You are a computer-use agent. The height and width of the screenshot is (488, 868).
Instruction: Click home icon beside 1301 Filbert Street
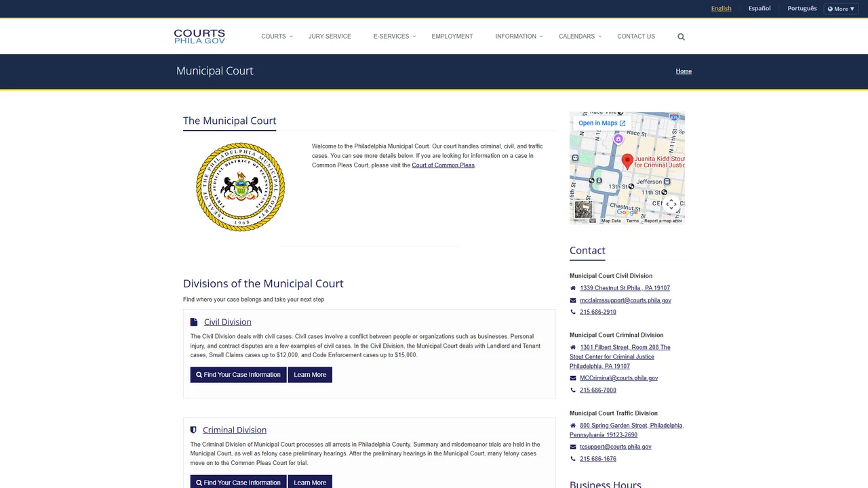573,347
